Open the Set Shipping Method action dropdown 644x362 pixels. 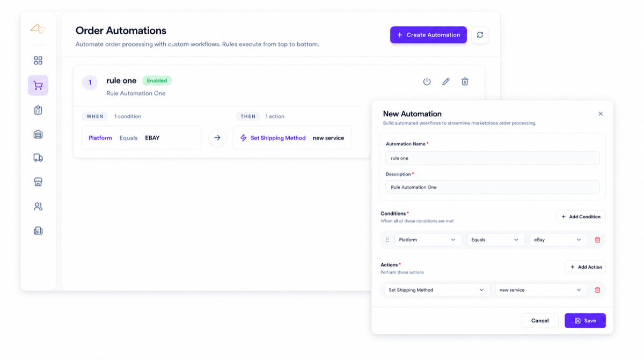436,290
